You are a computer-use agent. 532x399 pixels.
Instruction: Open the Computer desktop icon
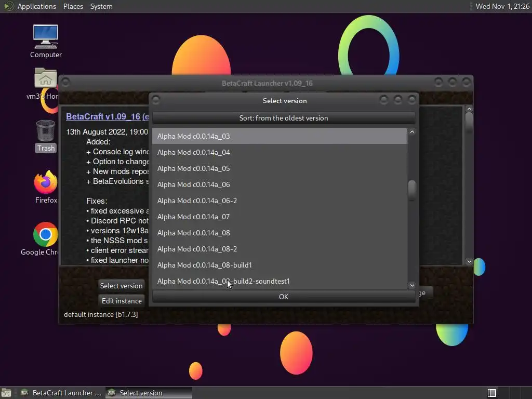coord(46,41)
